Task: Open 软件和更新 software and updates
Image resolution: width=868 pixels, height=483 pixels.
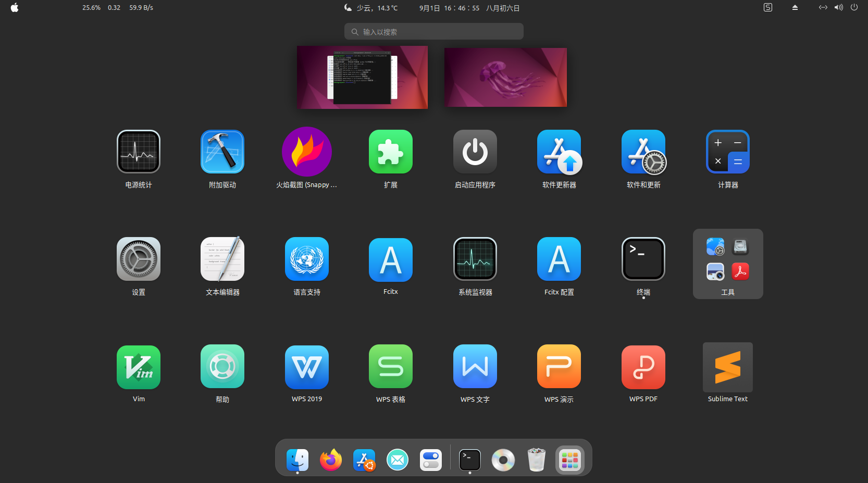Action: click(x=643, y=152)
